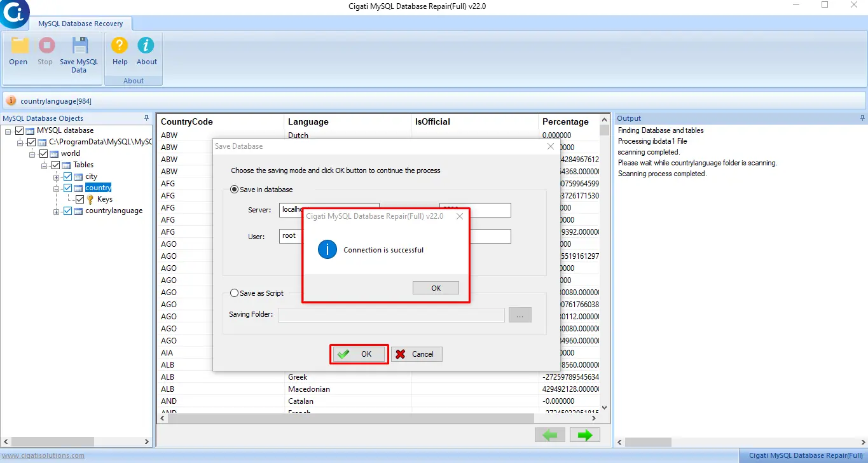868x463 pixels.
Task: Click the Macedonian language cell
Action: pos(348,389)
